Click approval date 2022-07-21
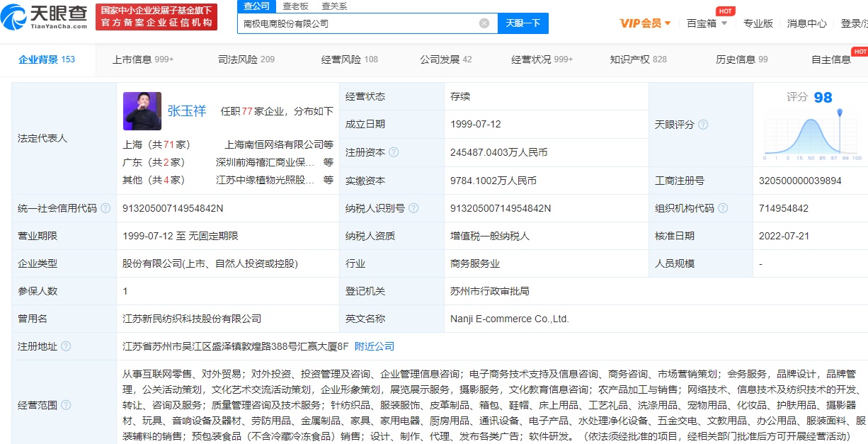The height and width of the screenshot is (444, 868). (x=784, y=236)
